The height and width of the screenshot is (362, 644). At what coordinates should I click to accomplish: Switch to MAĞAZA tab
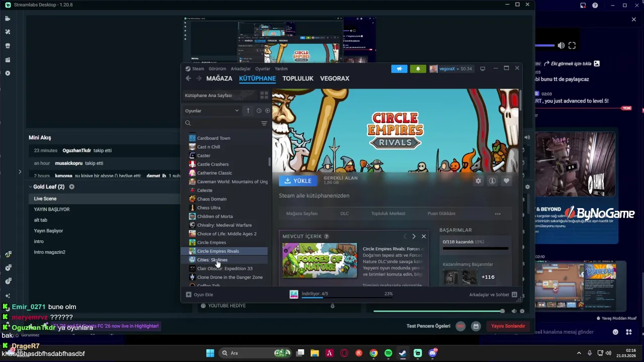click(219, 78)
